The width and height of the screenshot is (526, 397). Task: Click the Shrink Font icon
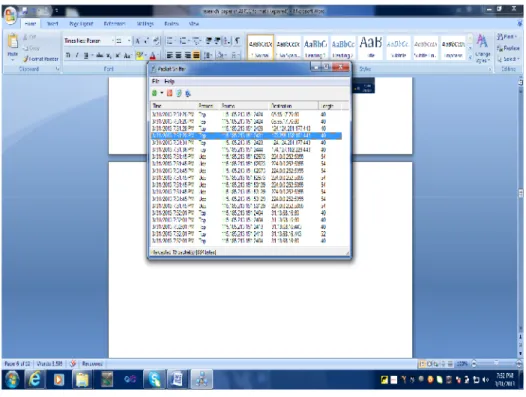coord(146,41)
